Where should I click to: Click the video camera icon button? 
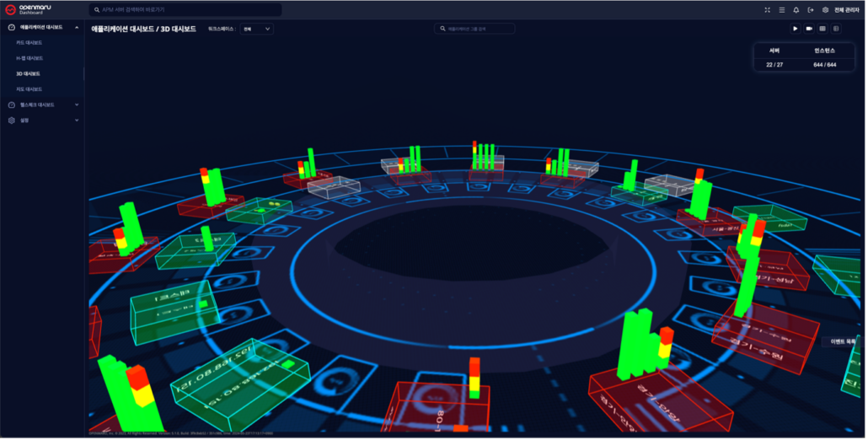(809, 29)
